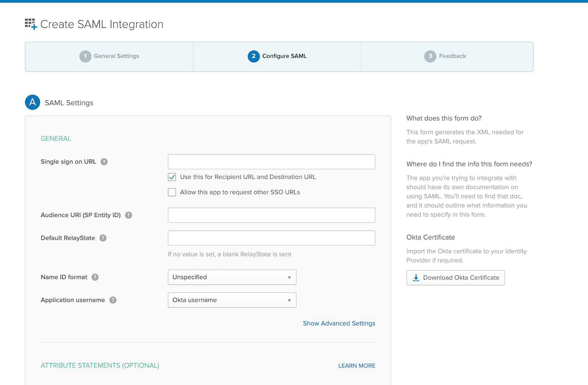
Task: Focus the Audience URI input field
Action: point(271,215)
